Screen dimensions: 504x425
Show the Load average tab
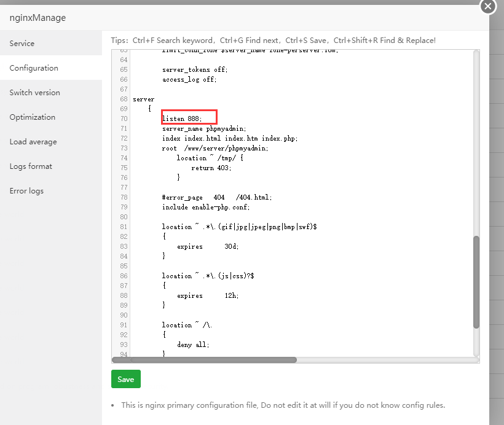coord(33,142)
